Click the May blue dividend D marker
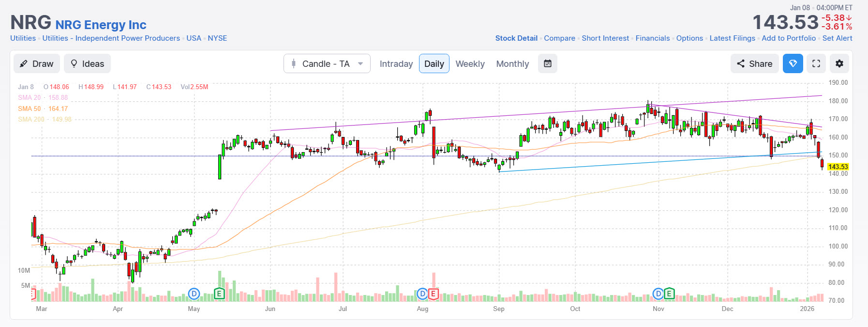The width and height of the screenshot is (868, 327). 194,294
